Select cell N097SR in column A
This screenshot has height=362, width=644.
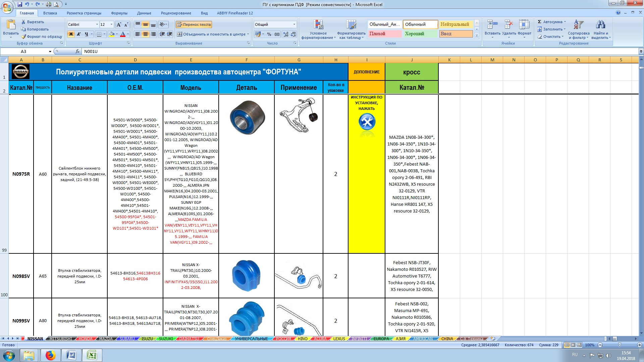tap(21, 174)
